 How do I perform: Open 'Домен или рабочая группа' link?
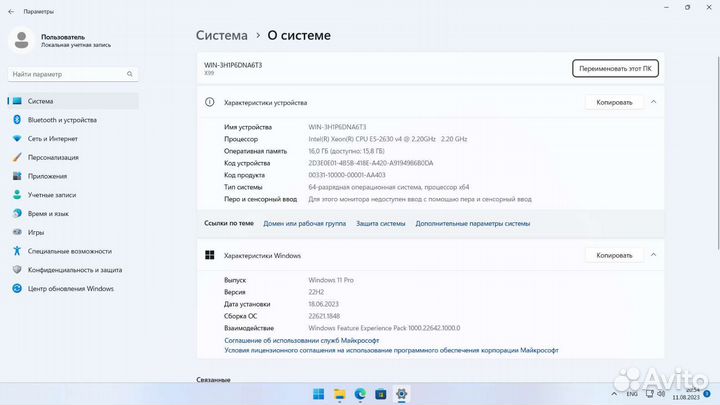304,224
